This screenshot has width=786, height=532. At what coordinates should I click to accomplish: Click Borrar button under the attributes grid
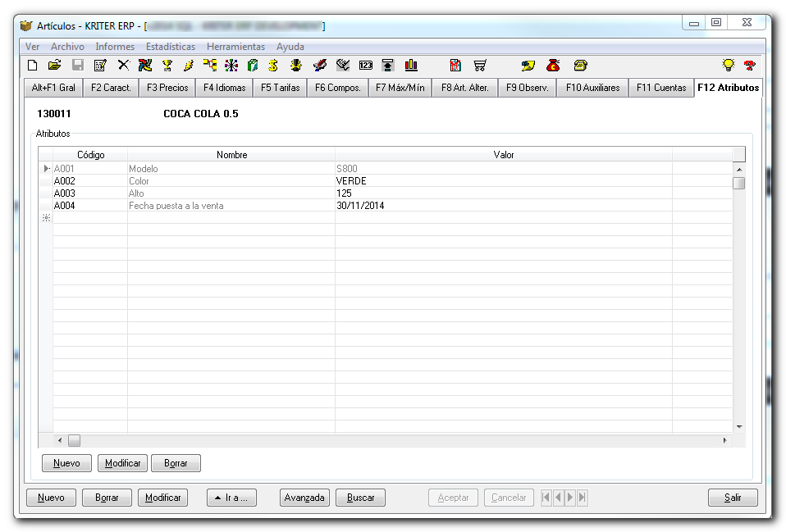point(176,463)
